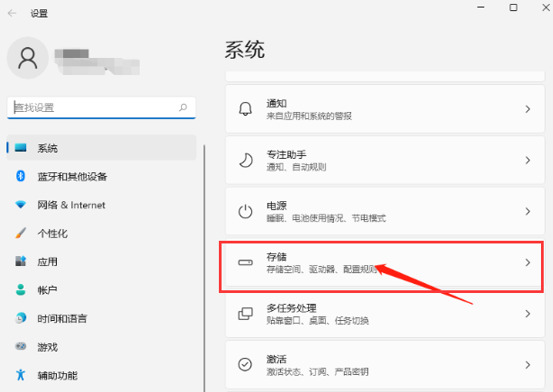Open the 通知 settings text label
The height and width of the screenshot is (392, 553).
pyautogui.click(x=276, y=104)
